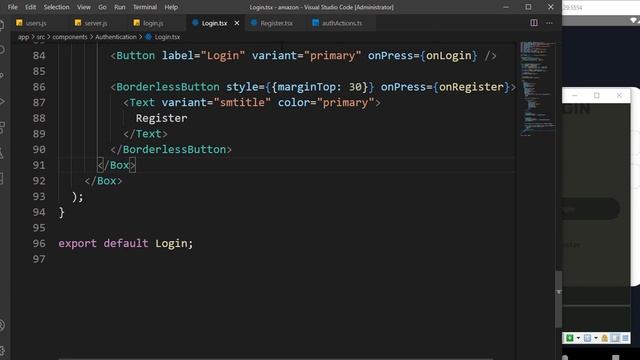Click the panel layout icon in emulator toolbar
The width and height of the screenshot is (640, 360).
pos(615,338)
